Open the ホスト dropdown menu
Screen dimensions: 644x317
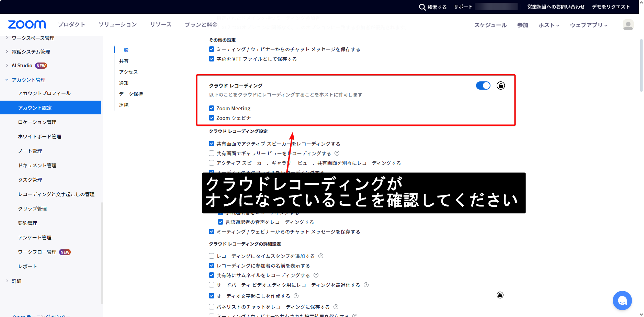coord(549,25)
